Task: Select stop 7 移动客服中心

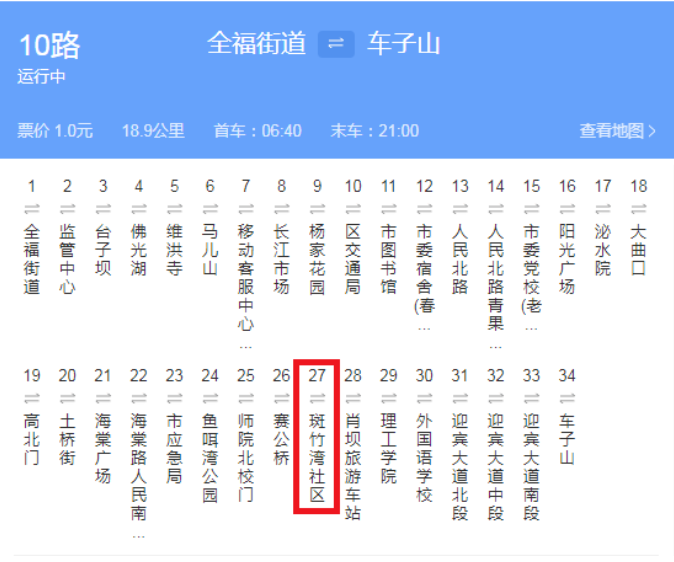Action: [246, 287]
